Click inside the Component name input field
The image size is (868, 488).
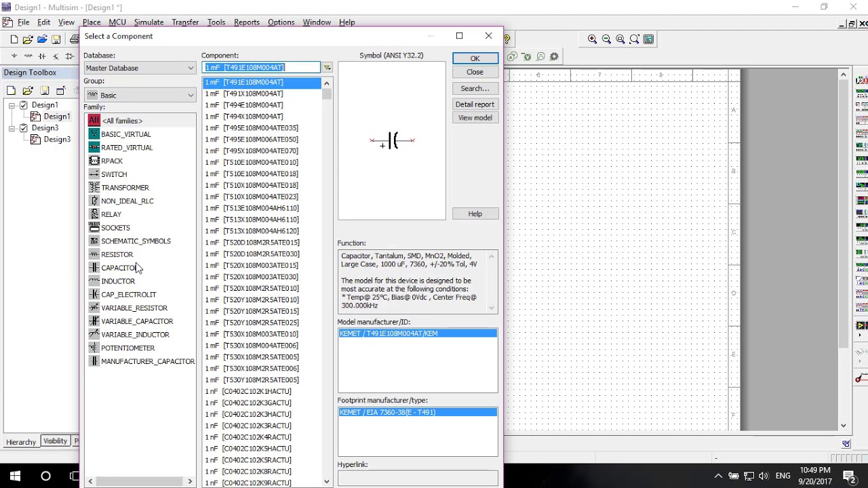point(261,67)
